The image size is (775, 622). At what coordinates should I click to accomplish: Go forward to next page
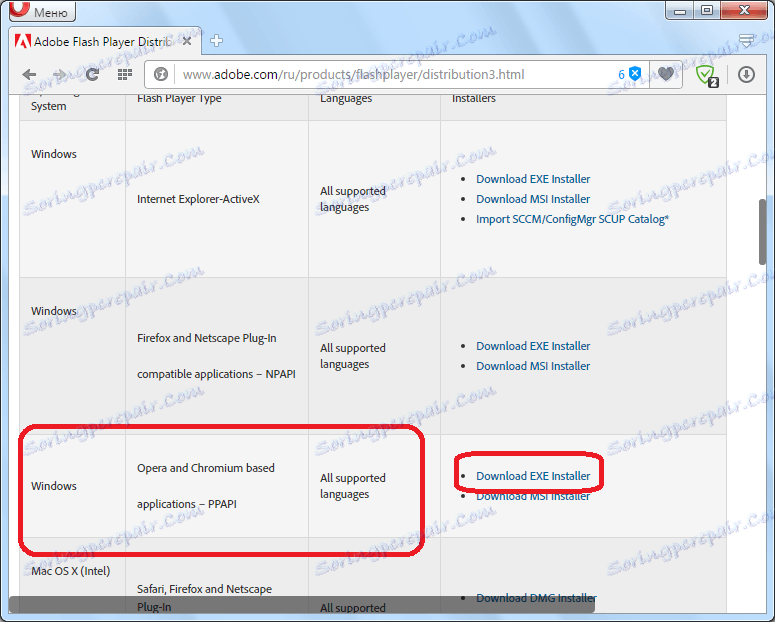pos(60,75)
